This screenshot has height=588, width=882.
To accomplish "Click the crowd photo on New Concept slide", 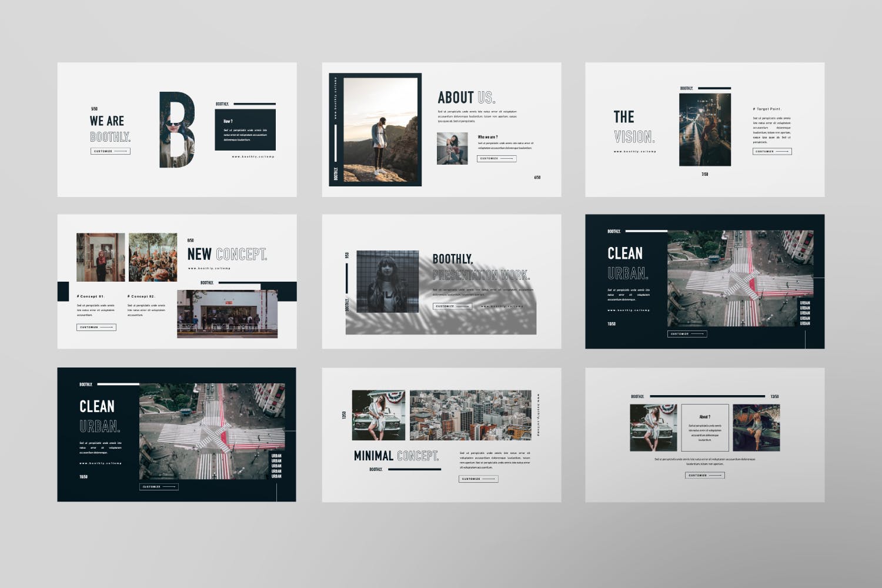I will (153, 257).
